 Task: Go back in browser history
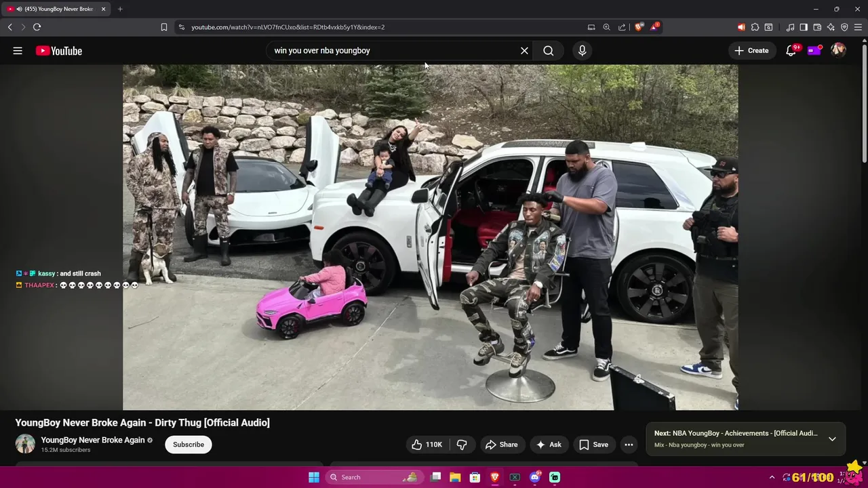coord(9,27)
